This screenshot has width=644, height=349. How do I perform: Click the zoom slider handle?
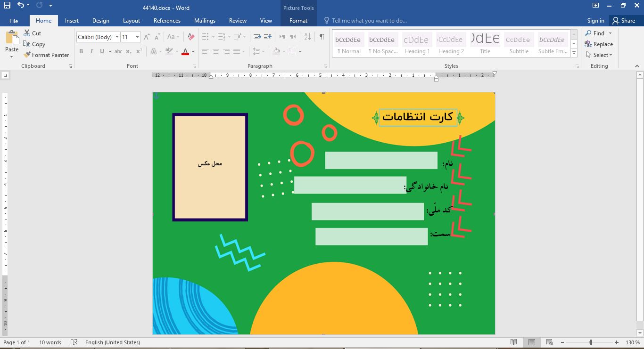coord(591,342)
